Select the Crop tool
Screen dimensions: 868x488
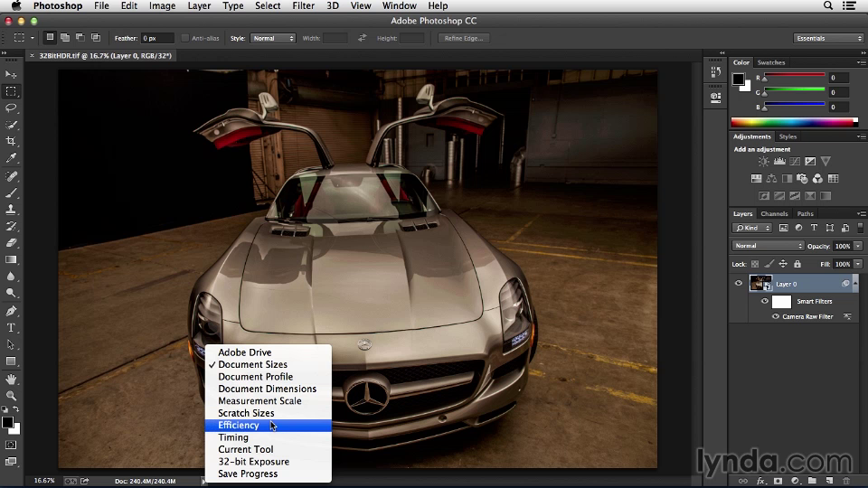tap(11, 141)
